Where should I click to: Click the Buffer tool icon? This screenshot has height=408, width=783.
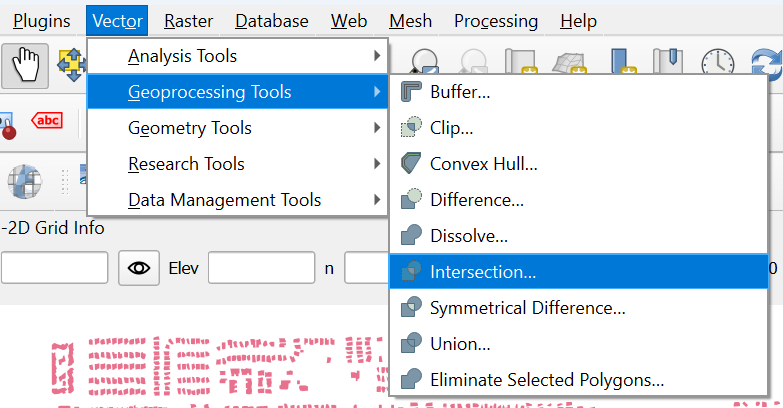412,92
